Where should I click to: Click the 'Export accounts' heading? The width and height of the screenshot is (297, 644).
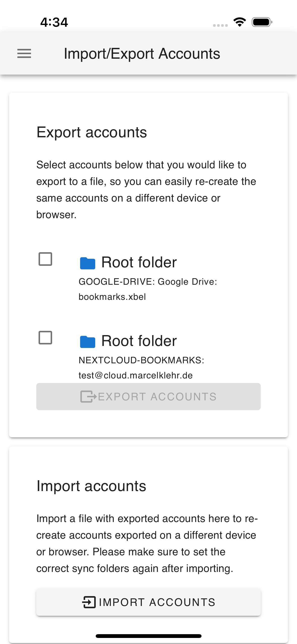tap(92, 133)
